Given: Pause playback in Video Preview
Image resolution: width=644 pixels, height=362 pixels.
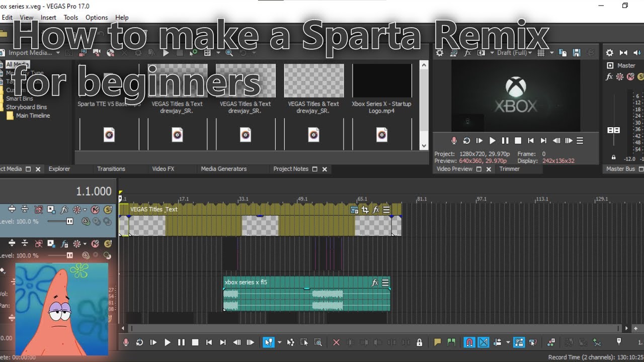Looking at the screenshot, I should tap(505, 141).
